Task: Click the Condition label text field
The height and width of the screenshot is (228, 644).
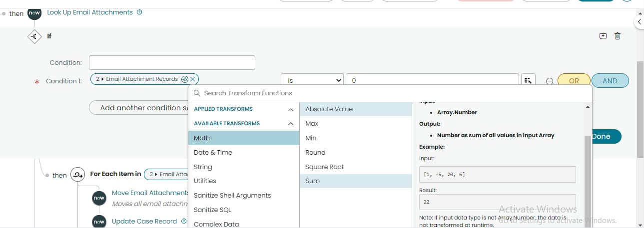Action: point(172,62)
